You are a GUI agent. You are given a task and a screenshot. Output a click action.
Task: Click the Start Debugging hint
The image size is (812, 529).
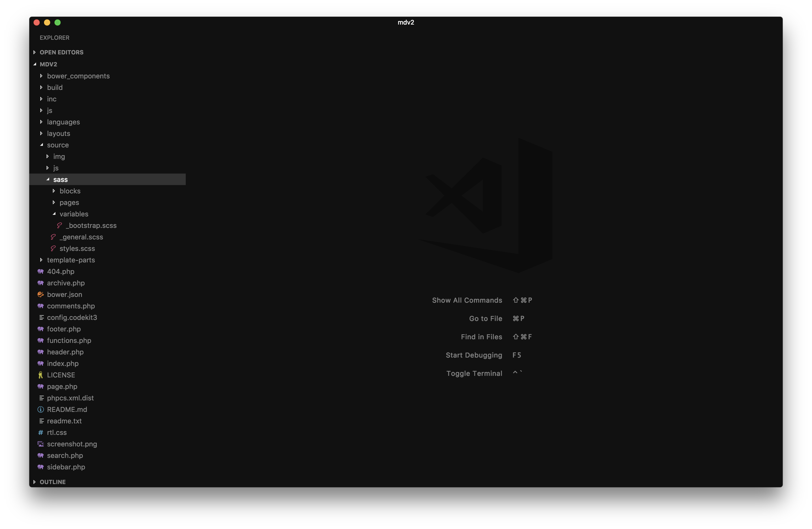[473, 355]
